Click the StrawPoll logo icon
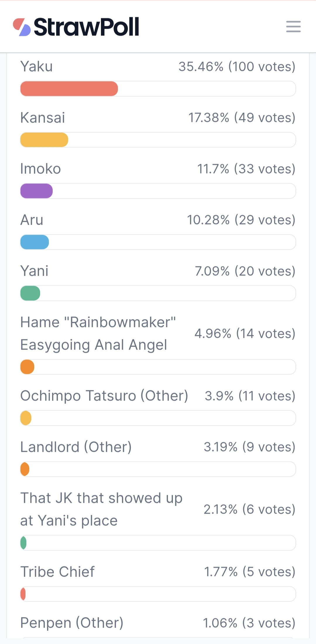This screenshot has height=644, width=316. (x=22, y=27)
